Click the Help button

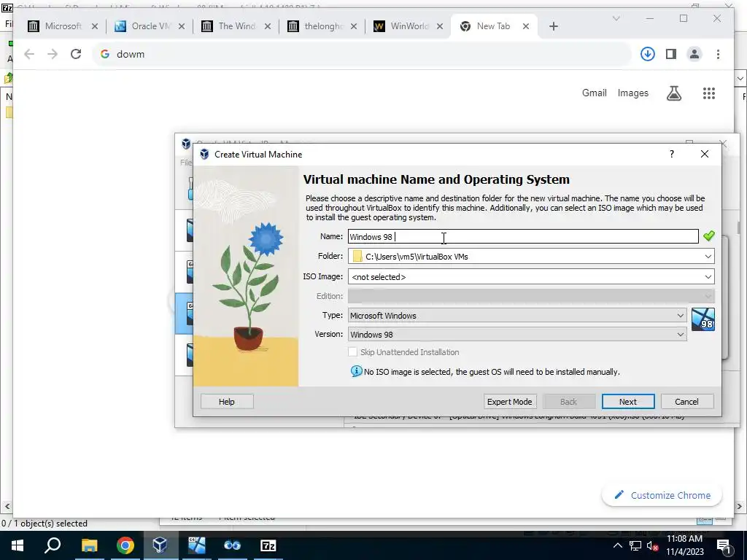point(227,402)
